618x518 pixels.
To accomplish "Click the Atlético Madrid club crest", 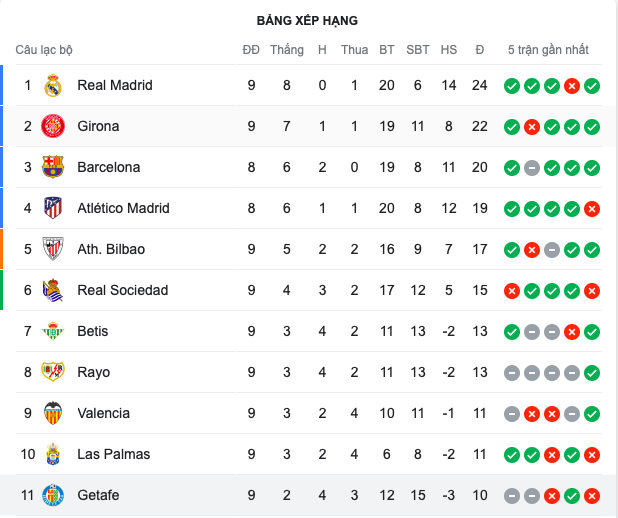I will [x=53, y=209].
